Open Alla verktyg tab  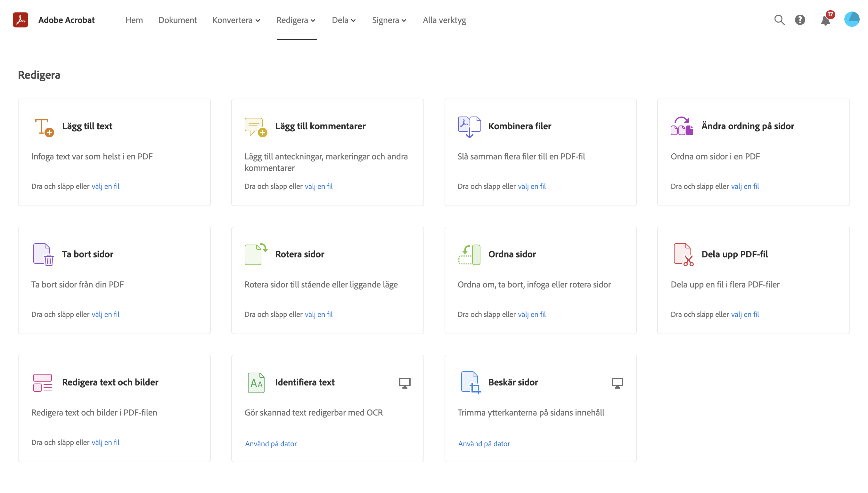(x=444, y=20)
